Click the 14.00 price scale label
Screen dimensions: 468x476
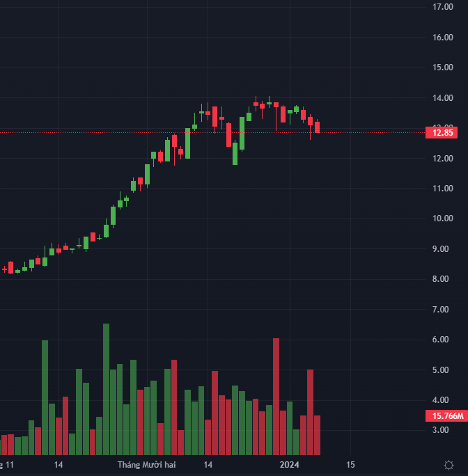pos(443,98)
